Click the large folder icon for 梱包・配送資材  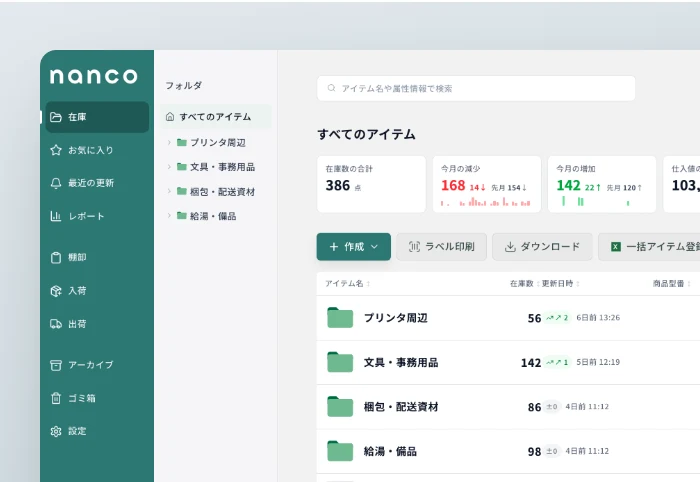[340, 407]
